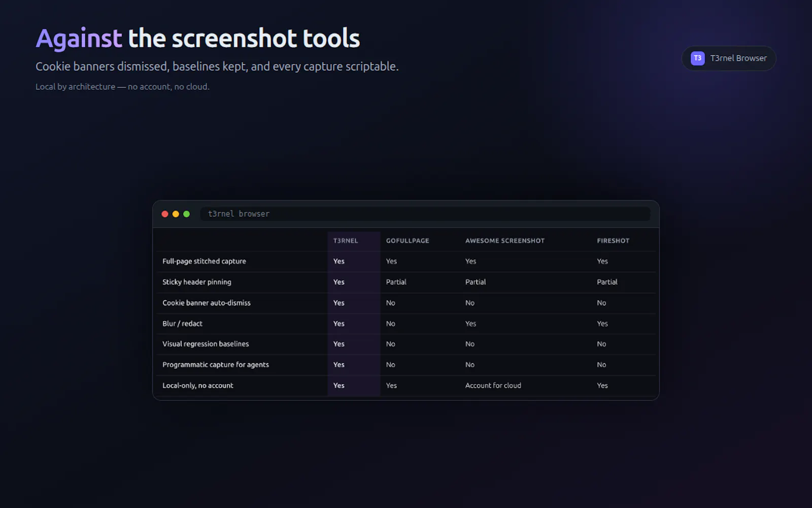Click the Cookie banners dismissed subtitle

217,67
